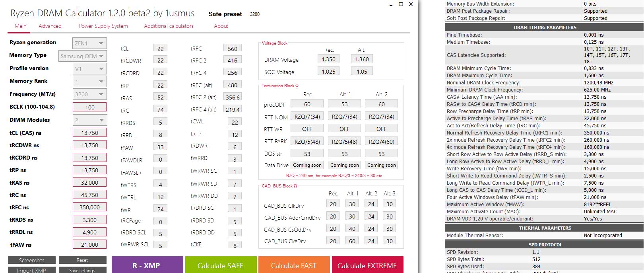This screenshot has height=273, width=644.
Task: Click the tRC ns input field
Action: [x=89, y=195]
